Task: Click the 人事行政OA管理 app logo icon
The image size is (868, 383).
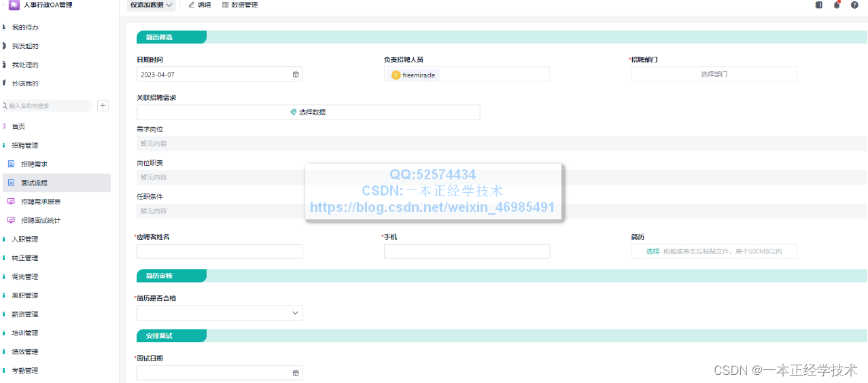Action: point(14,5)
